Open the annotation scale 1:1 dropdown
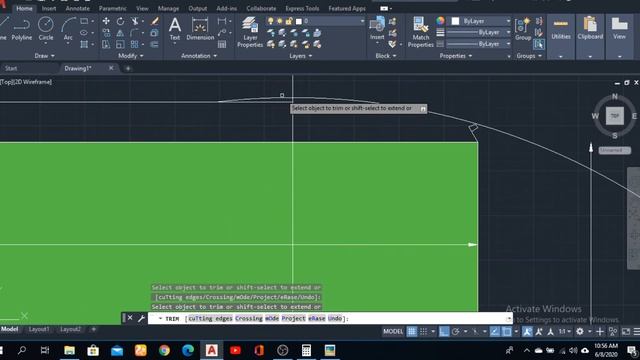Viewport: 640px width, 360px height. (x=565, y=331)
